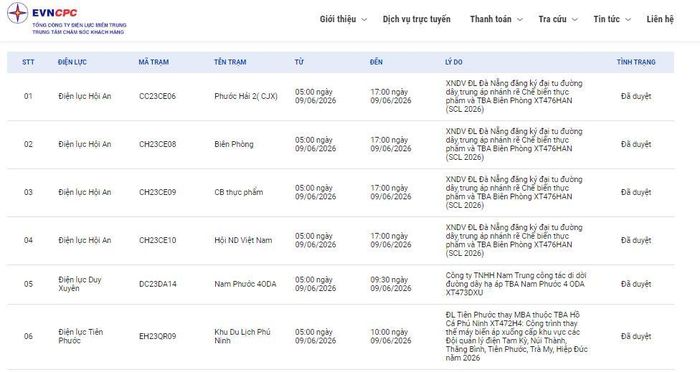
Task: Click station name Nam Phước 4ODA
Action: (245, 284)
